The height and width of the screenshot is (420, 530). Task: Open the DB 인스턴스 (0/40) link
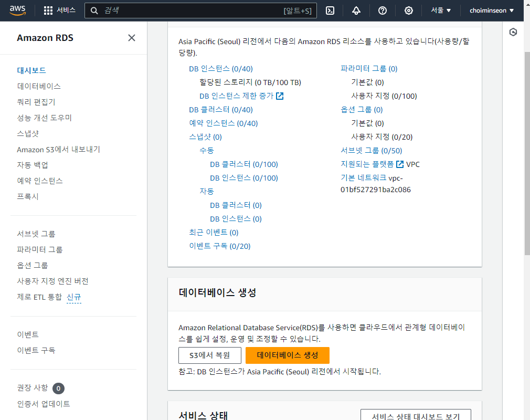[x=221, y=69]
